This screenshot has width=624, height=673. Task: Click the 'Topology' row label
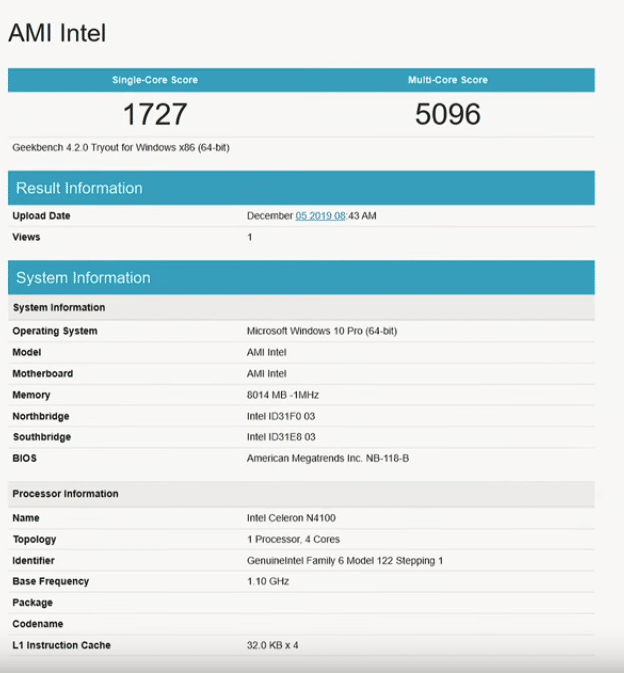tap(34, 540)
